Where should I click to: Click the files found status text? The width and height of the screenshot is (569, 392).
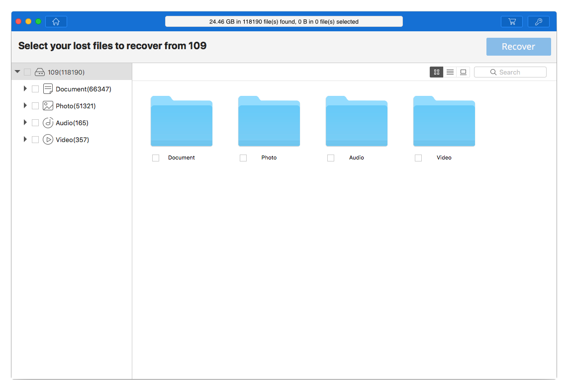284,22
